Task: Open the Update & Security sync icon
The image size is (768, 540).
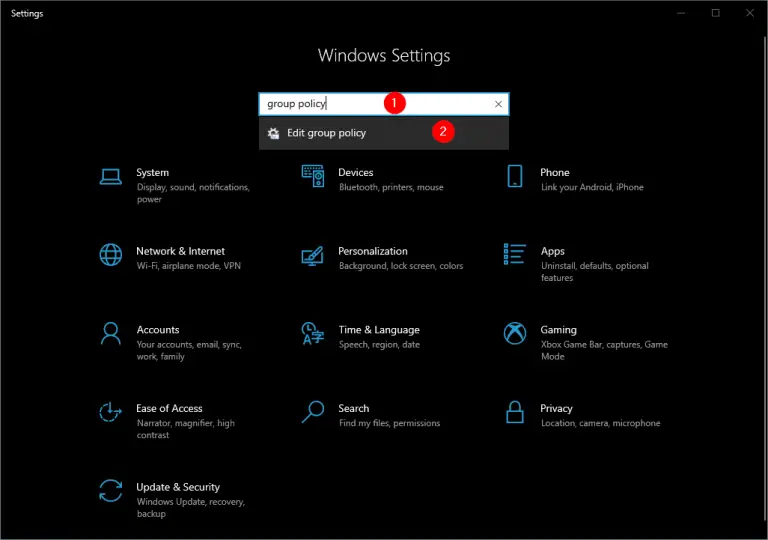Action: pos(111,491)
